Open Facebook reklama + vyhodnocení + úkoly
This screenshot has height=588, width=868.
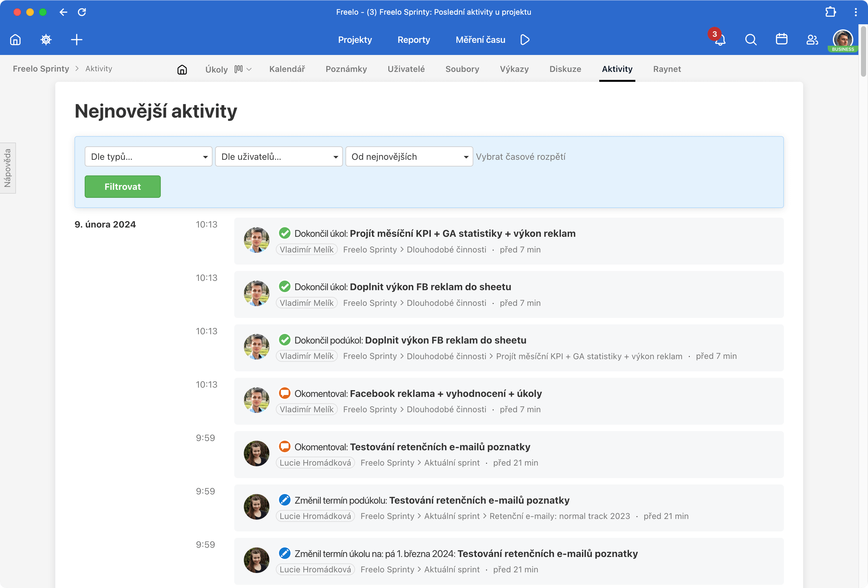click(446, 393)
